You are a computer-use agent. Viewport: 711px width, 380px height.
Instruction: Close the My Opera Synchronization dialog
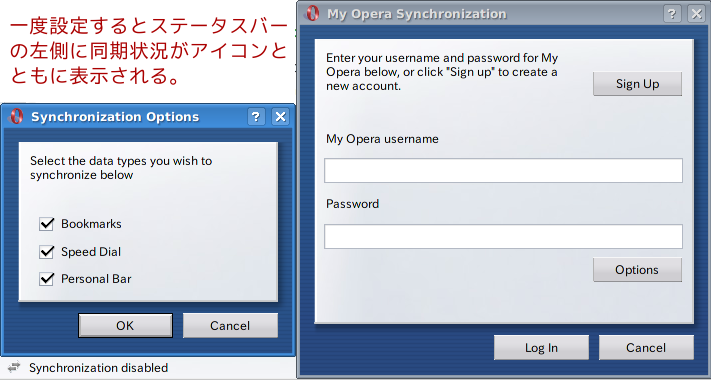pyautogui.click(x=696, y=14)
